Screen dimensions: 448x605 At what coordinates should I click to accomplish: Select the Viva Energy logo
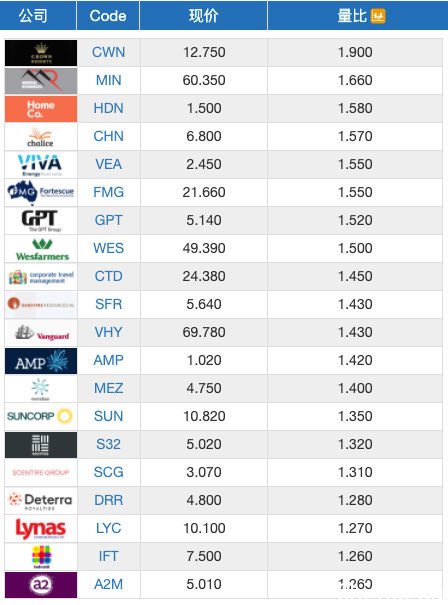pyautogui.click(x=41, y=165)
